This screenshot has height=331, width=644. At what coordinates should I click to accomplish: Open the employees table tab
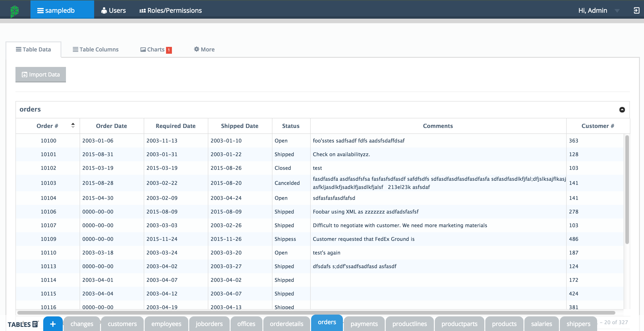(x=166, y=324)
